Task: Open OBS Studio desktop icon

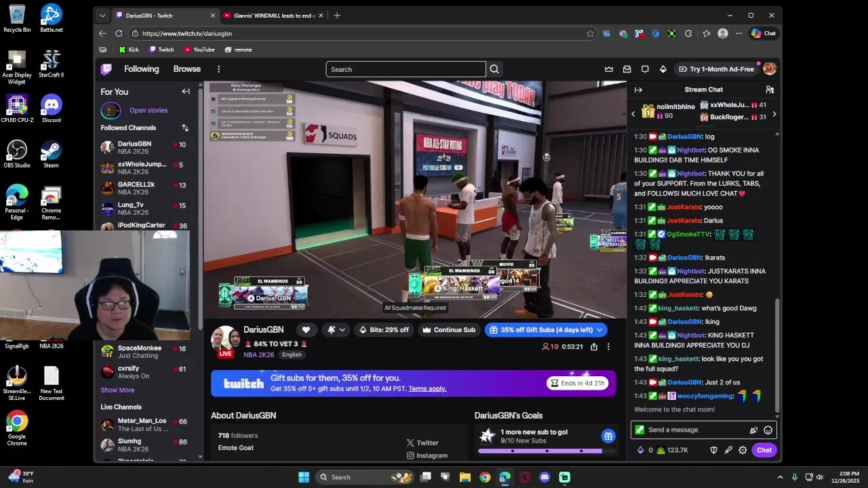Action: pyautogui.click(x=17, y=154)
